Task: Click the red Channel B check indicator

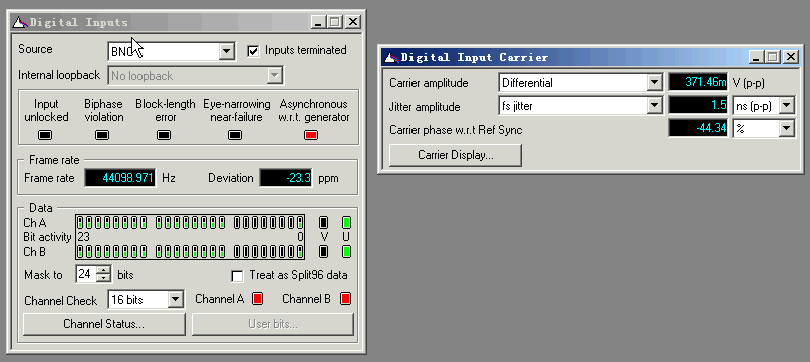Action: 346,298
